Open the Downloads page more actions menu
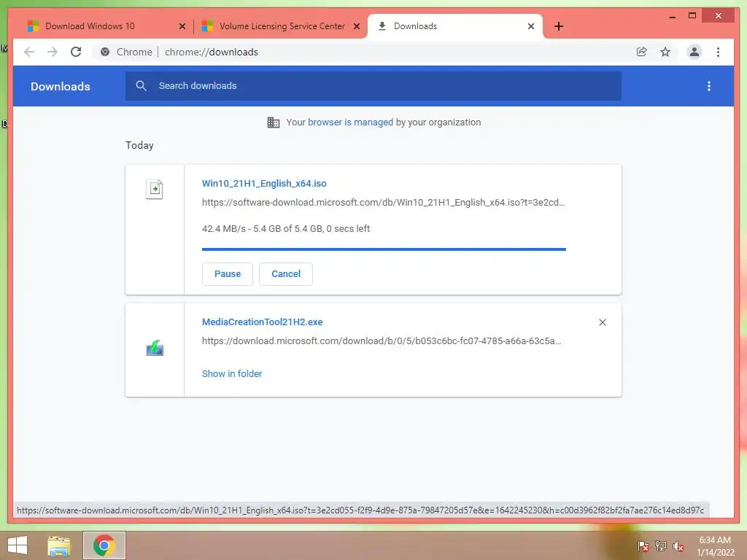This screenshot has width=747, height=560. click(x=709, y=86)
